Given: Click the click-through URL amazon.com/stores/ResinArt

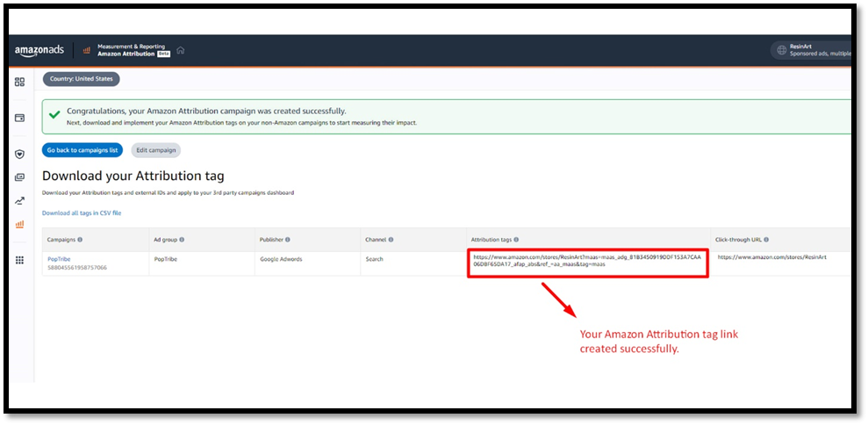Looking at the screenshot, I should [771, 257].
